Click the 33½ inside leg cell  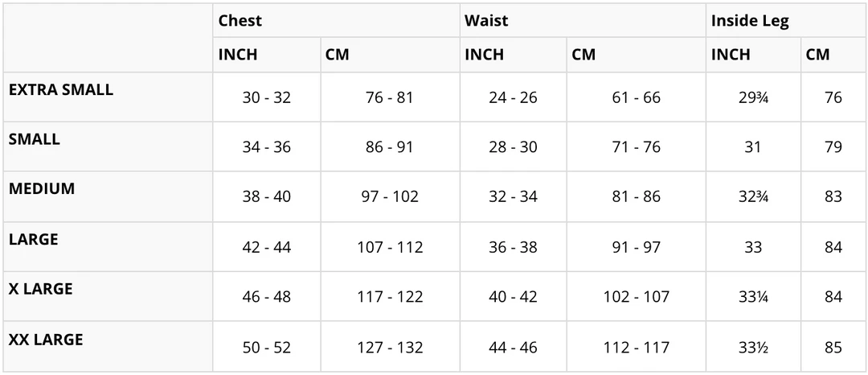pyautogui.click(x=753, y=348)
